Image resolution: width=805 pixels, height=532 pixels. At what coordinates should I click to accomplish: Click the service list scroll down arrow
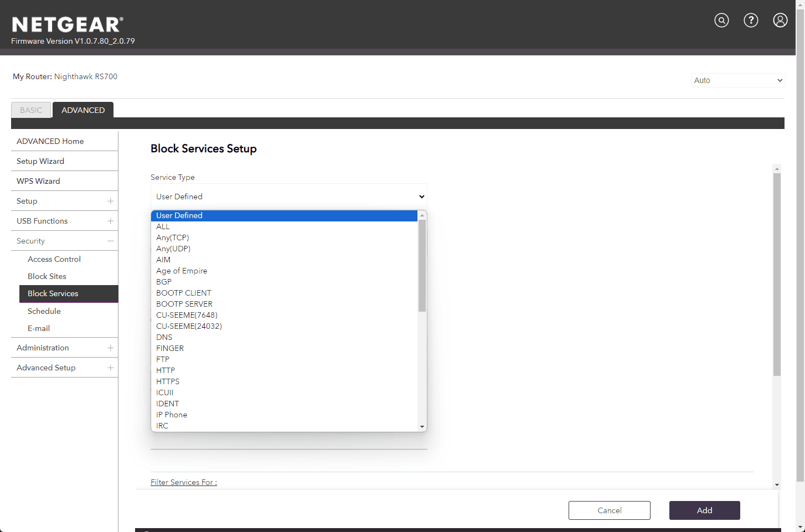[422, 427]
